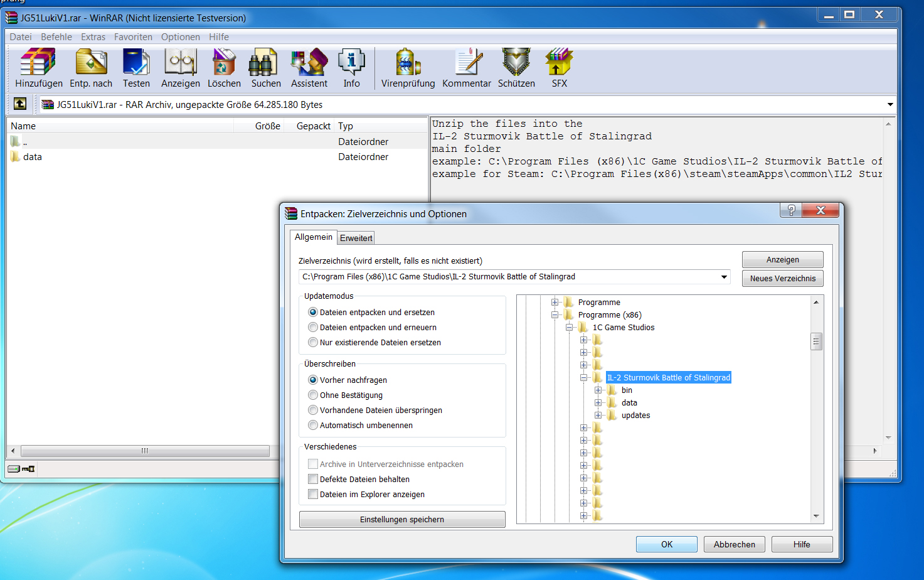Select 'Automatisch umbenennen' radio button
Image resolution: width=924 pixels, height=580 pixels.
pyautogui.click(x=313, y=425)
